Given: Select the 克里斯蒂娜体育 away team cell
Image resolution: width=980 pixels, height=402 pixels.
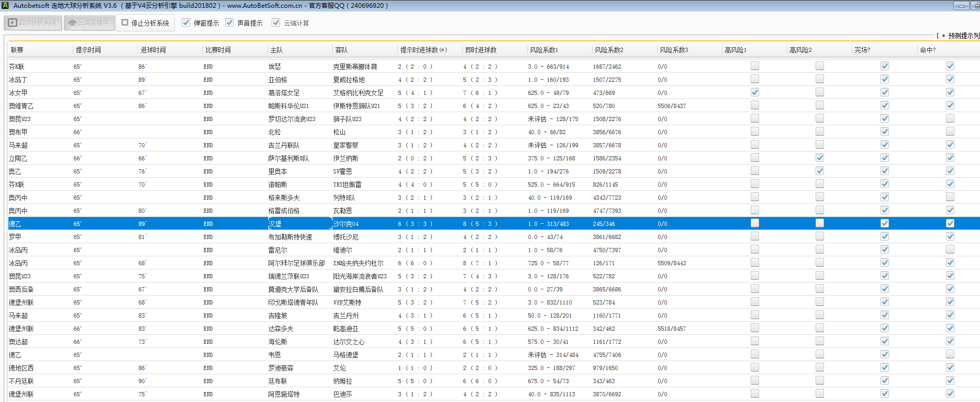Looking at the screenshot, I should pyautogui.click(x=355, y=67).
